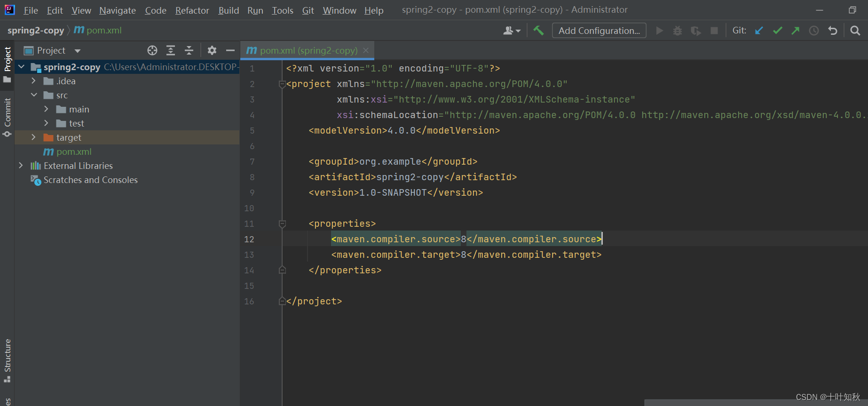The image size is (868, 406).
Task: Click the Stop square icon
Action: click(x=714, y=31)
